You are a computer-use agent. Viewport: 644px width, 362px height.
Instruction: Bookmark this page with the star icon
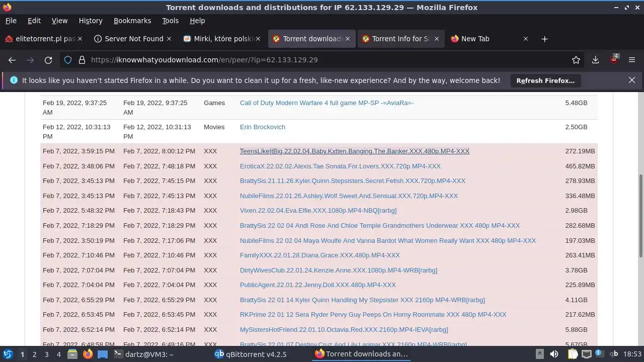coord(576,60)
